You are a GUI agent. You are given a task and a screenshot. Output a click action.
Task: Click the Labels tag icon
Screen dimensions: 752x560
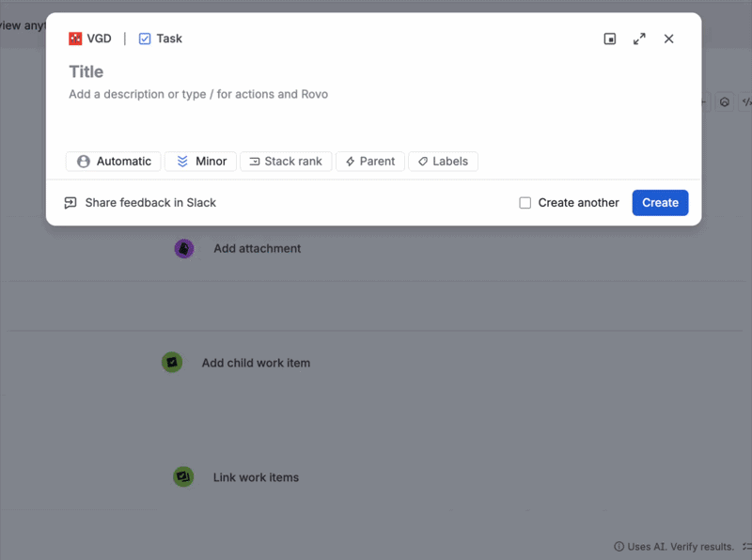(423, 162)
